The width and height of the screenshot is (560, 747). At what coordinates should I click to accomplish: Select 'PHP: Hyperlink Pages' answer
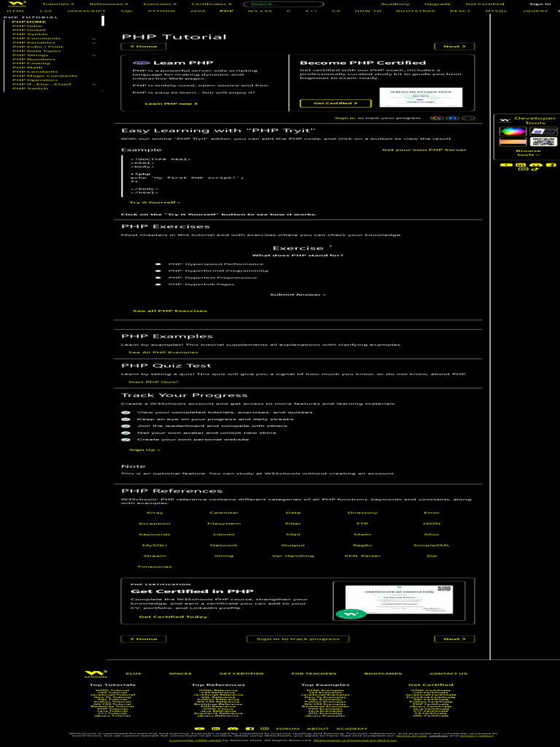157,284
